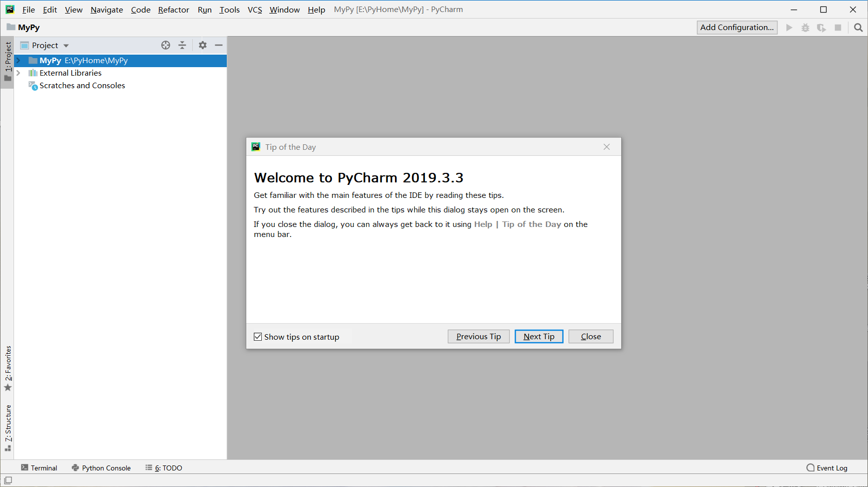The image size is (868, 487).
Task: Click the 'Help' text in tip body
Action: (x=483, y=224)
